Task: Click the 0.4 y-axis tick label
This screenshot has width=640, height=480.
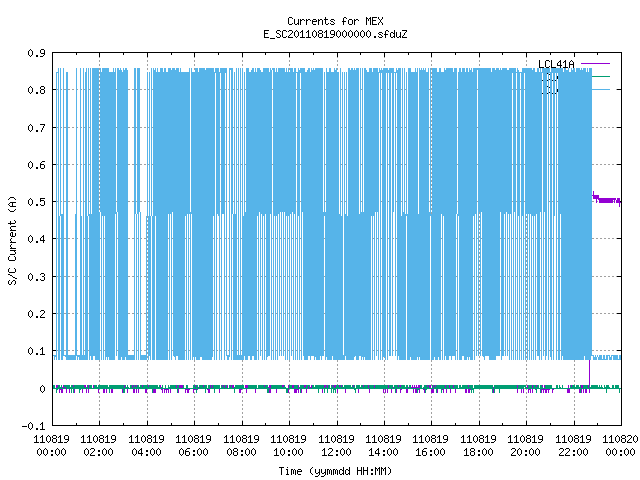Action: pyautogui.click(x=36, y=239)
